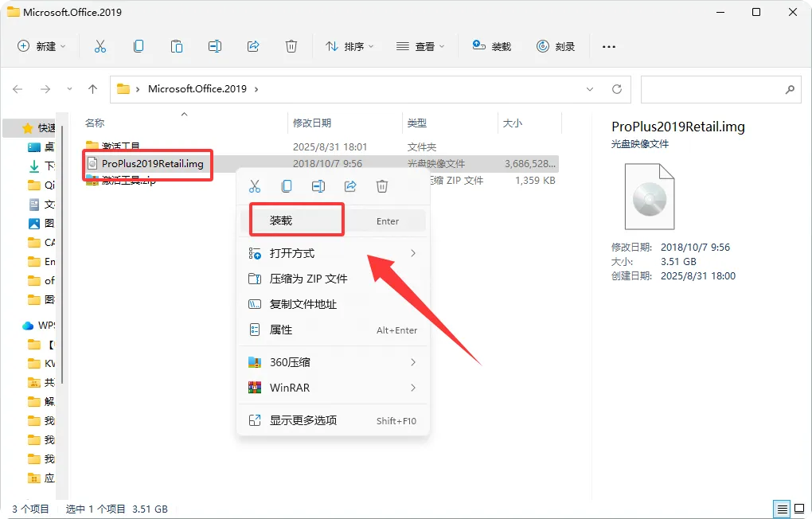Click context menu Share icon
This screenshot has width=812, height=519.
(350, 186)
